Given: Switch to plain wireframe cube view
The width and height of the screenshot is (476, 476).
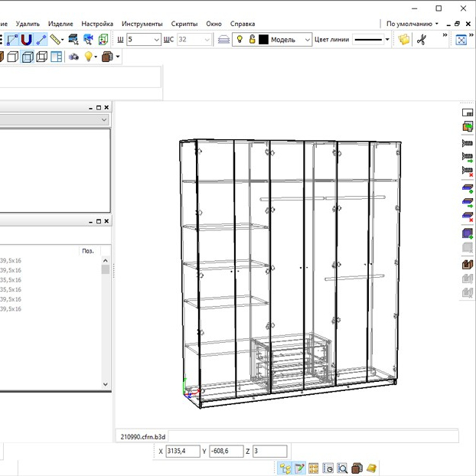Looking at the screenshot, I should click(12, 57).
